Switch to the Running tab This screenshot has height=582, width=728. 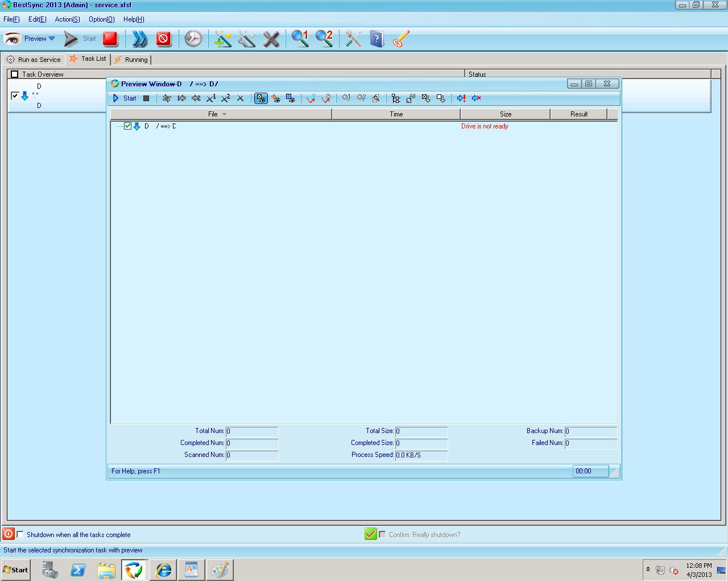point(131,60)
